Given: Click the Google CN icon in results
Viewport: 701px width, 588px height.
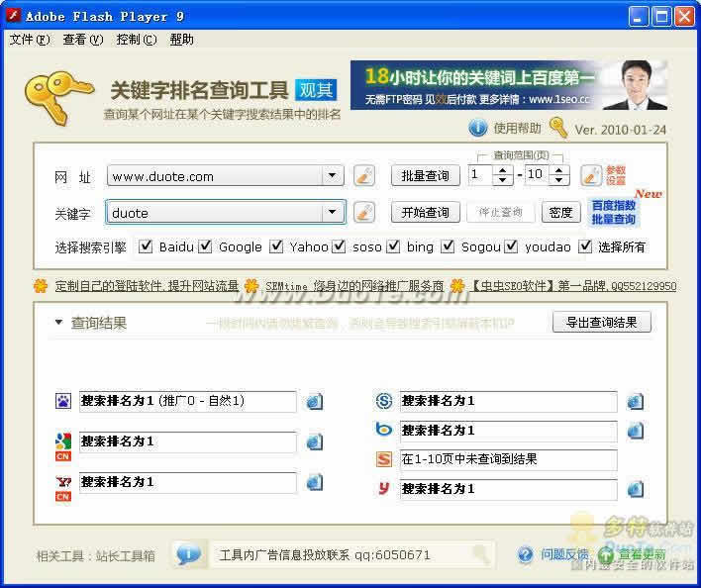Looking at the screenshot, I should point(63,446).
